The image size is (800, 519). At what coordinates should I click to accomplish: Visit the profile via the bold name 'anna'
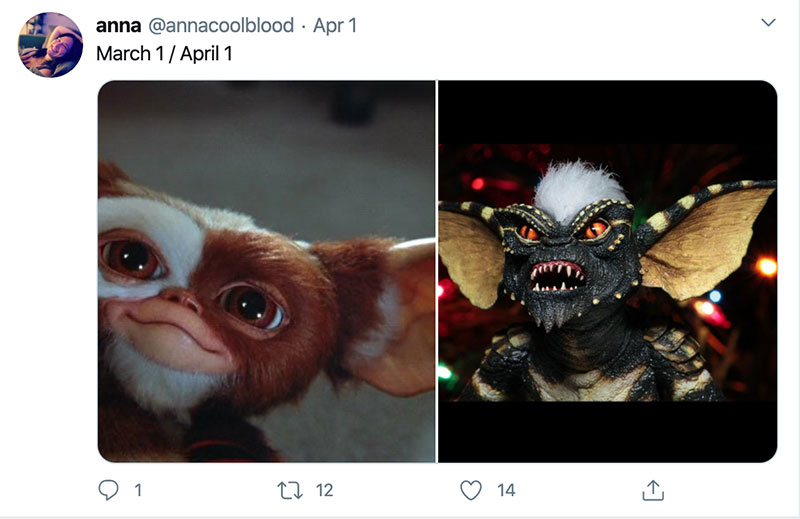pyautogui.click(x=118, y=25)
